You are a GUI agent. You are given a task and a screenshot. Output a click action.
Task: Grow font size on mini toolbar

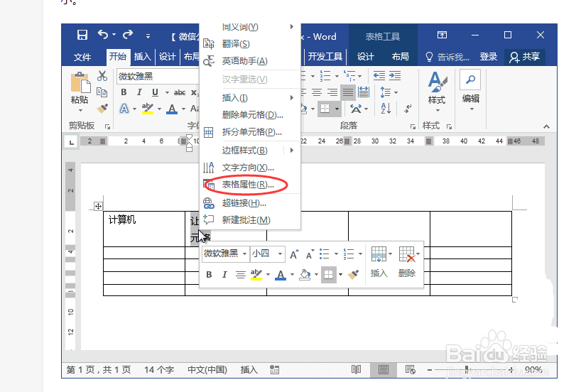click(x=294, y=254)
